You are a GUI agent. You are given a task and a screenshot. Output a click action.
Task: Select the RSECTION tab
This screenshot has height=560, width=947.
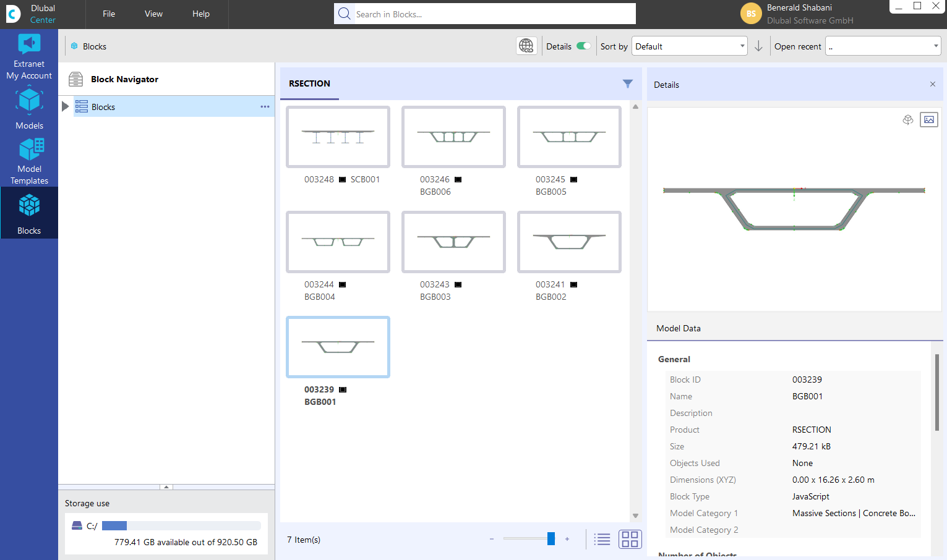309,83
